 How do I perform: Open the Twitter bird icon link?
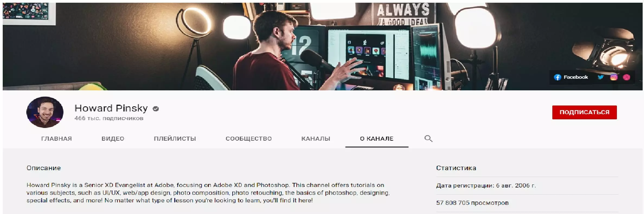601,77
